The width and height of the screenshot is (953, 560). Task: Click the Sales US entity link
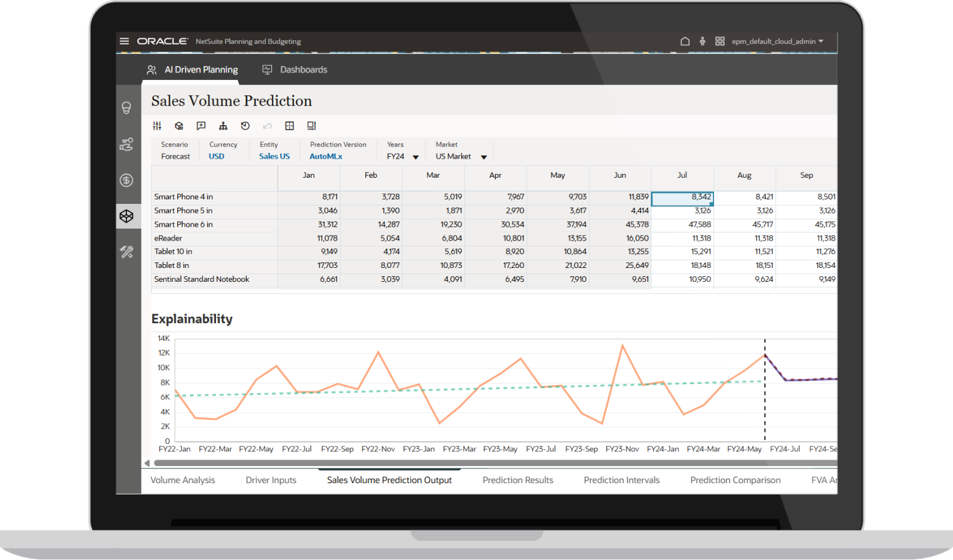(x=274, y=156)
